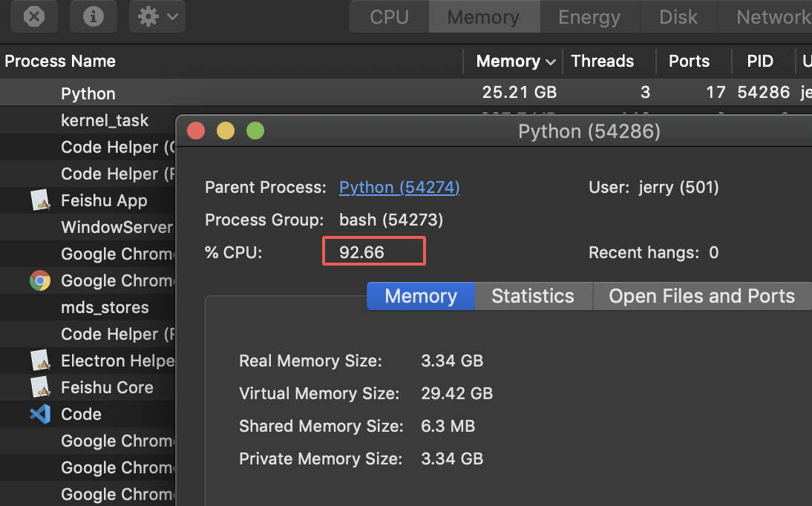Click the Python process at top of list
812x506 pixels.
(x=88, y=93)
